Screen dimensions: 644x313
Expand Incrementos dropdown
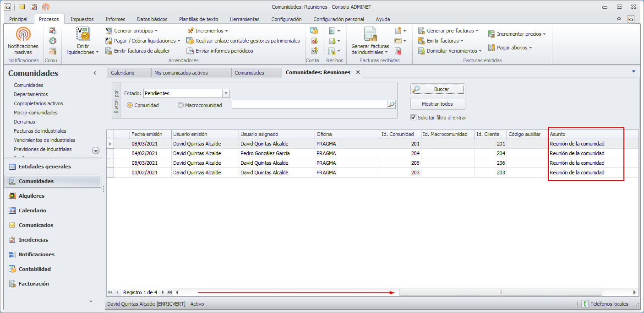coord(226,31)
